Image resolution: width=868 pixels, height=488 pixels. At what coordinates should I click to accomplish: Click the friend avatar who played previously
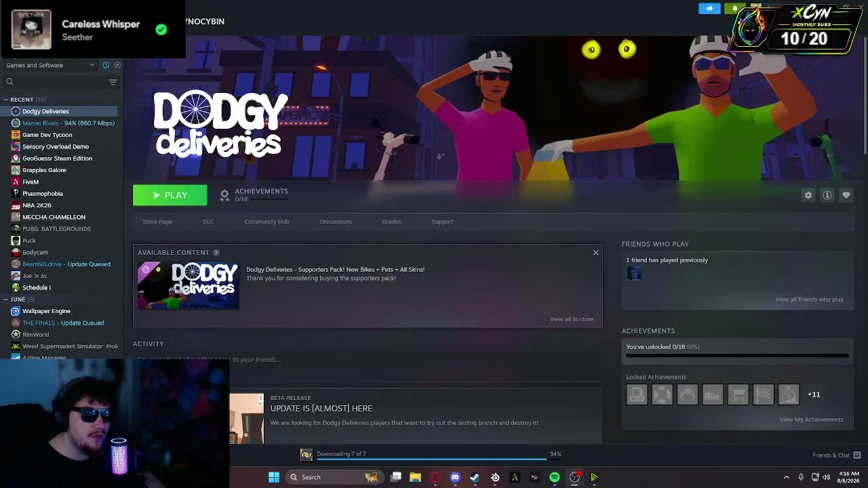634,274
